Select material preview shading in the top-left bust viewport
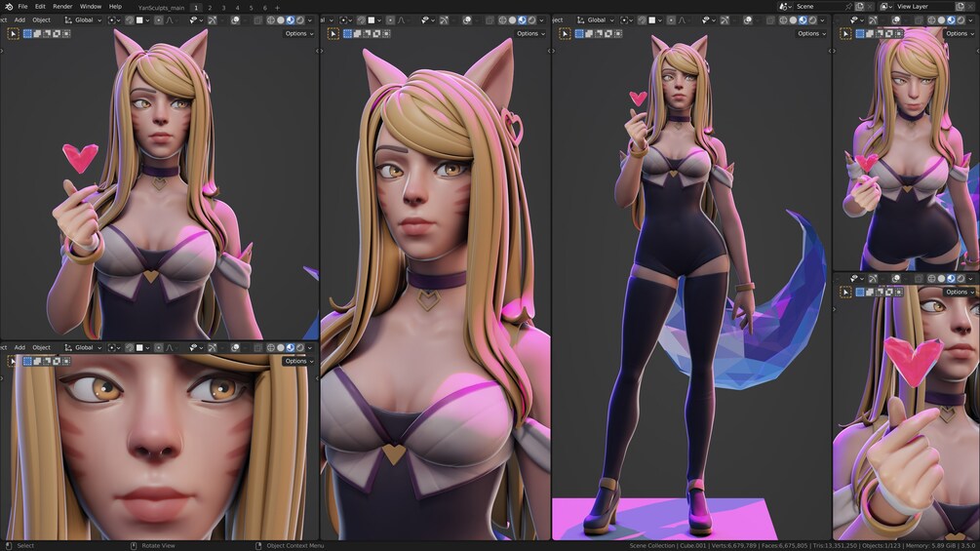The image size is (980, 551). pos(290,20)
